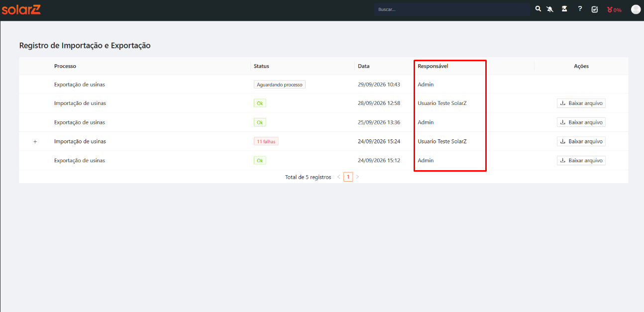Download file for 25/09/2026 13:36 export
Image resolution: width=644 pixels, height=312 pixels.
click(581, 122)
